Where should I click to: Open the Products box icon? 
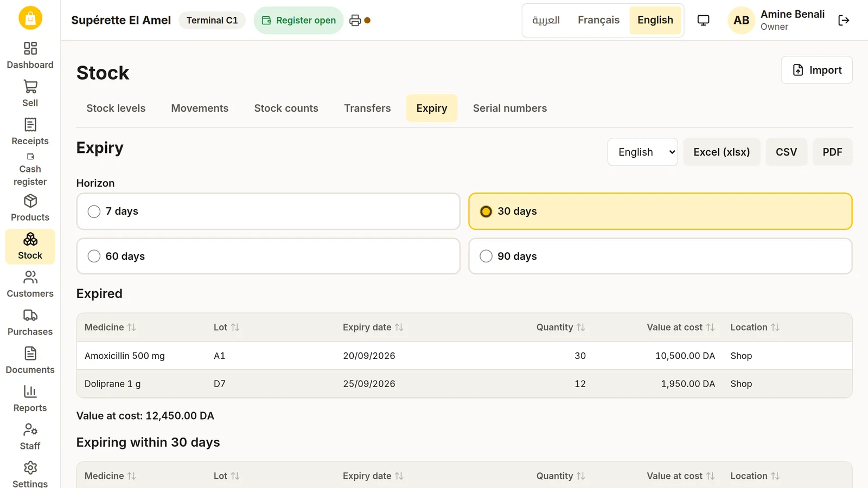pos(30,201)
